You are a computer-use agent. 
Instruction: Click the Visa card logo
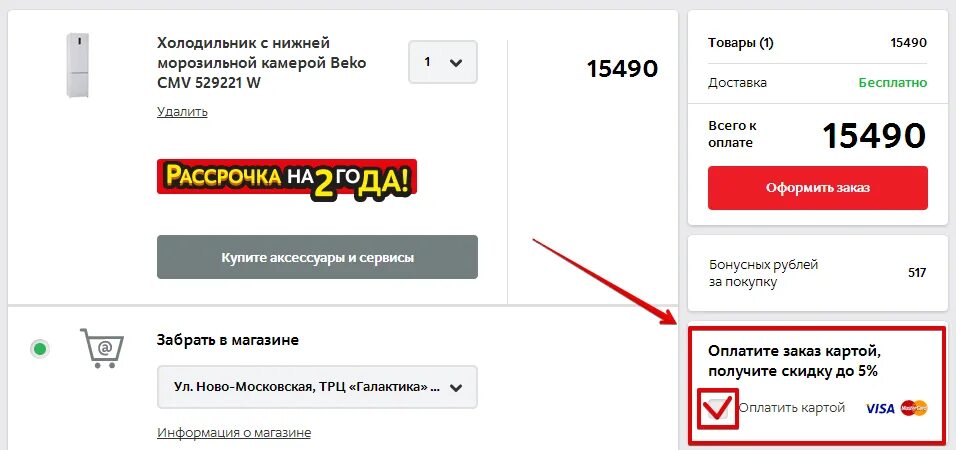(x=880, y=409)
